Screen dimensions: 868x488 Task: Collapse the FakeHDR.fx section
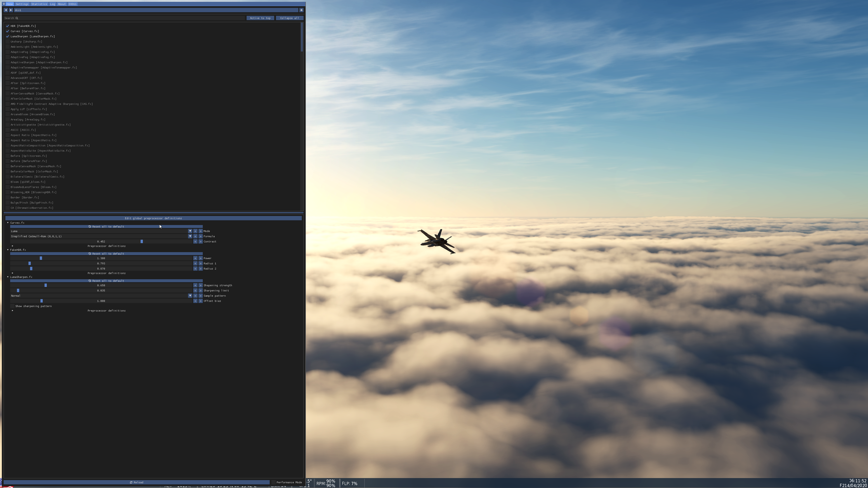point(8,250)
